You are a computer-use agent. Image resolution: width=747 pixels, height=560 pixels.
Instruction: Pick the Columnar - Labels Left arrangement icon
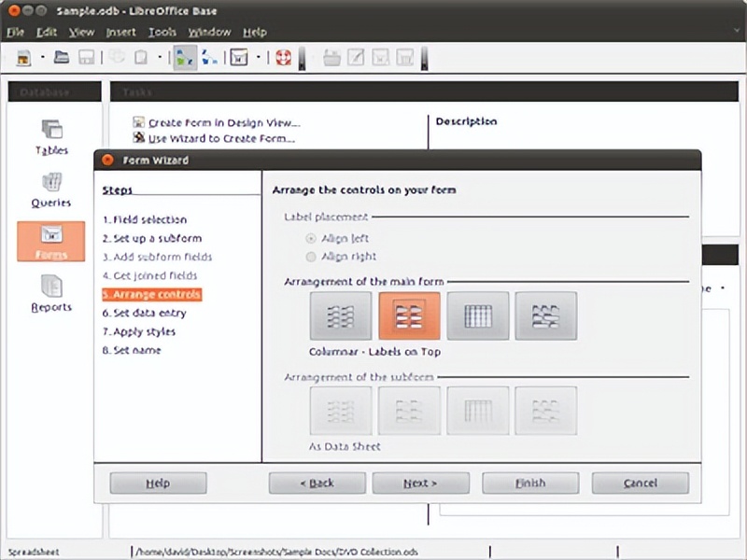point(341,315)
